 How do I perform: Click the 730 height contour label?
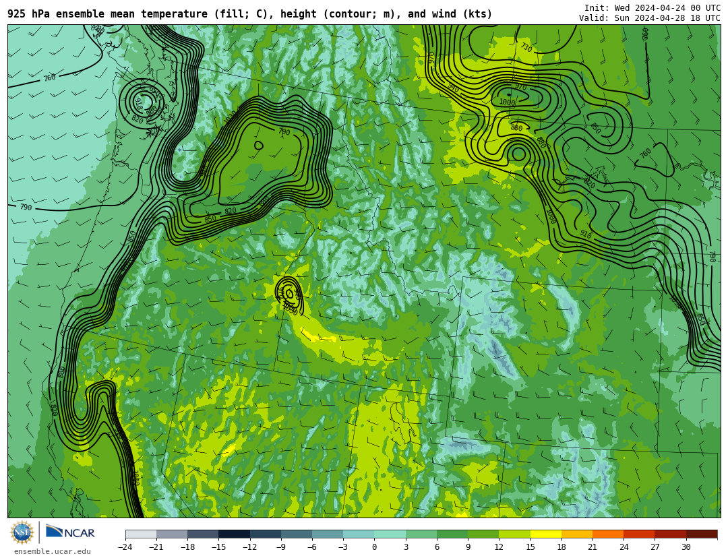pos(526,47)
